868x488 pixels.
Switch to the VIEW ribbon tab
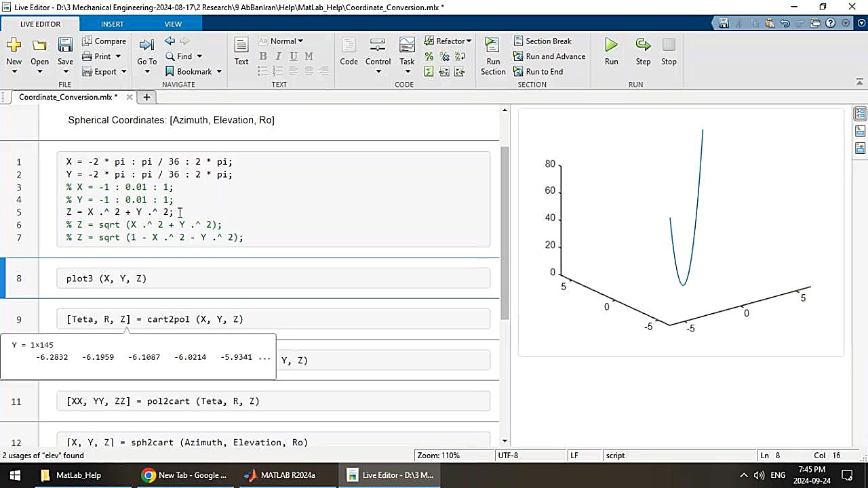pos(173,24)
